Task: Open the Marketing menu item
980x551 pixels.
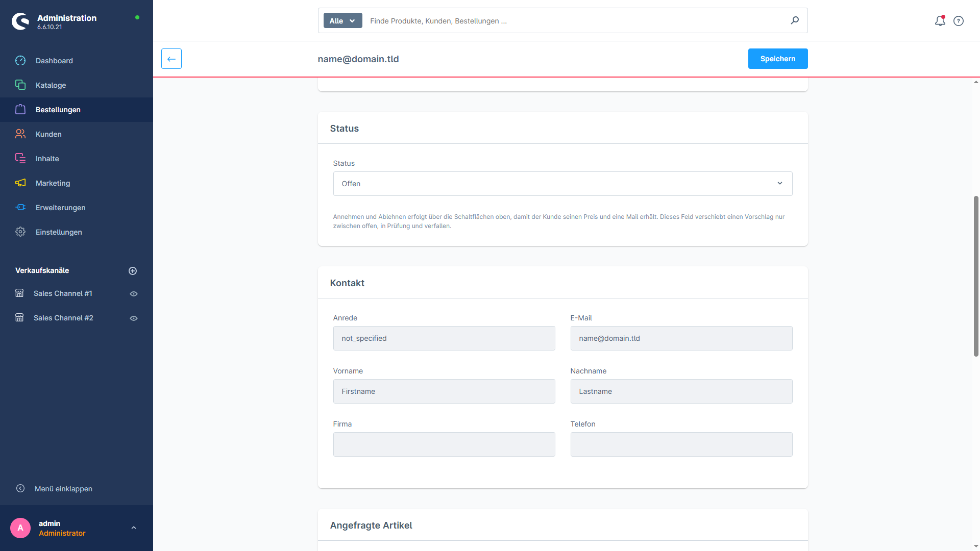Action: click(x=77, y=183)
